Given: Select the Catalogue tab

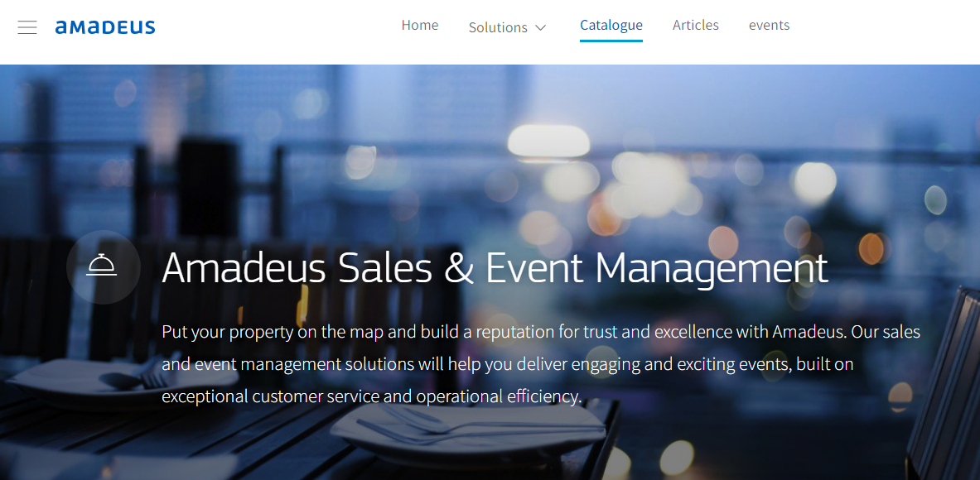Looking at the screenshot, I should coord(611,25).
